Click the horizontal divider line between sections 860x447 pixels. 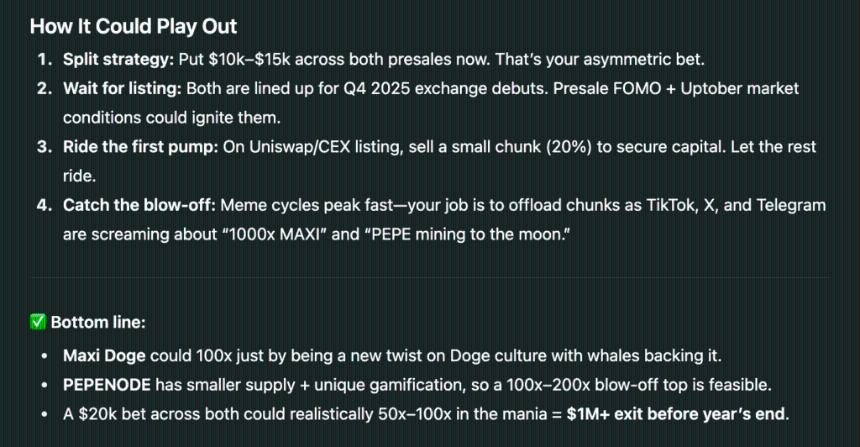point(430,277)
